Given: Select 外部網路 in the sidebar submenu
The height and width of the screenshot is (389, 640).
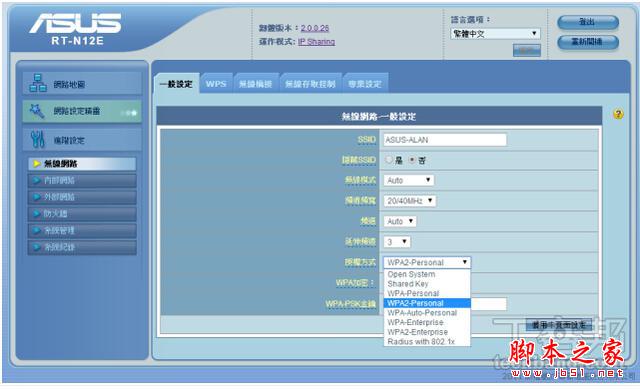Looking at the screenshot, I should pyautogui.click(x=82, y=197).
